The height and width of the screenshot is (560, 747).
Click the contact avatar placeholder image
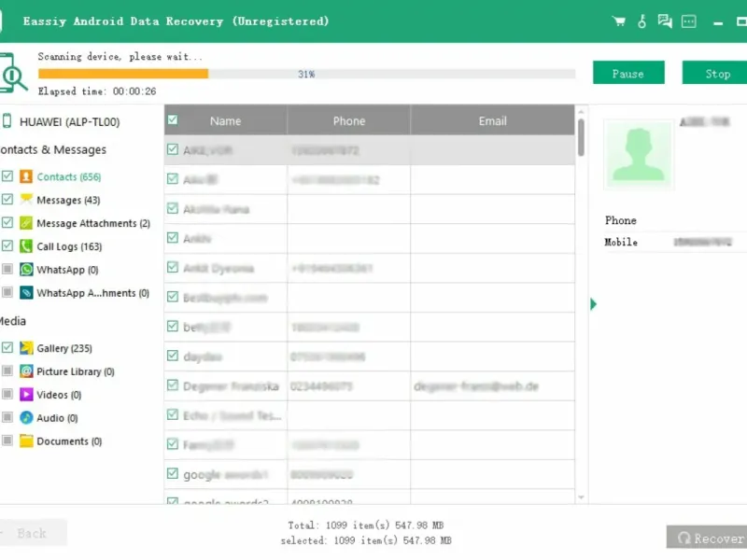[x=639, y=155]
